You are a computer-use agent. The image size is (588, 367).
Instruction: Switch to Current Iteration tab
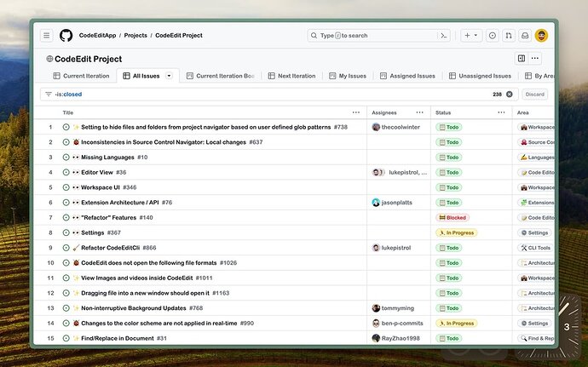(81, 76)
